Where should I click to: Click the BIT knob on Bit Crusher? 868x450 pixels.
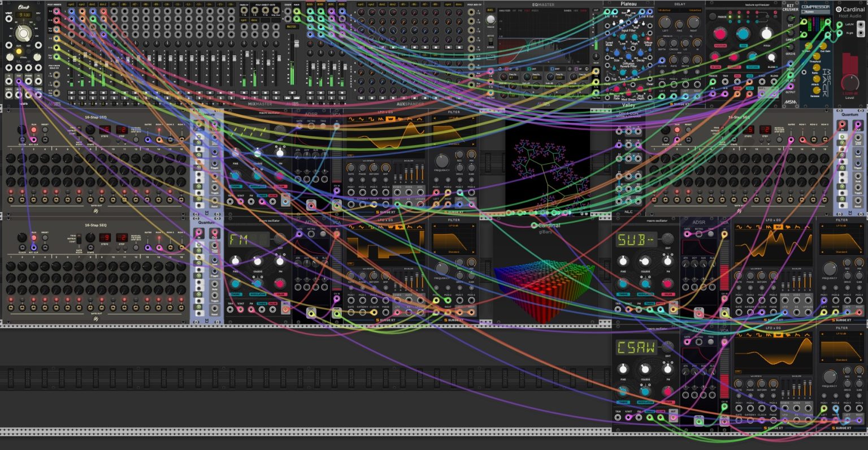[x=791, y=19]
